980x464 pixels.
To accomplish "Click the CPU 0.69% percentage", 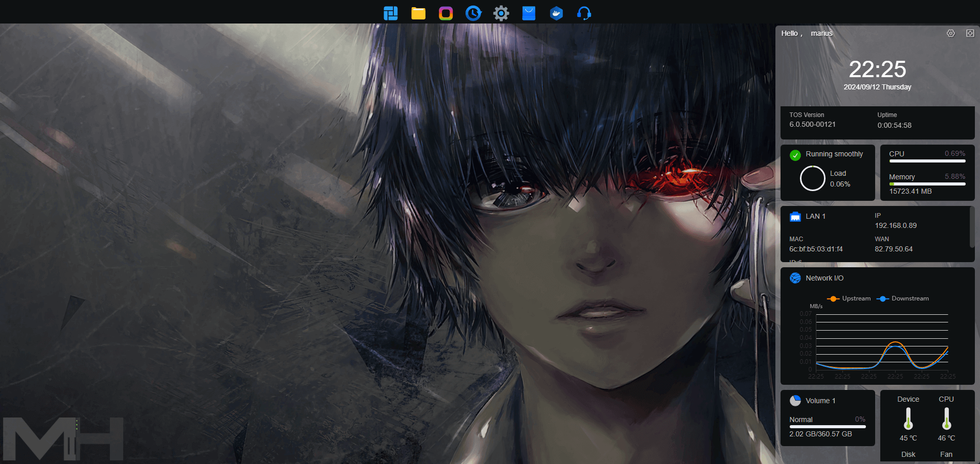I will click(955, 153).
